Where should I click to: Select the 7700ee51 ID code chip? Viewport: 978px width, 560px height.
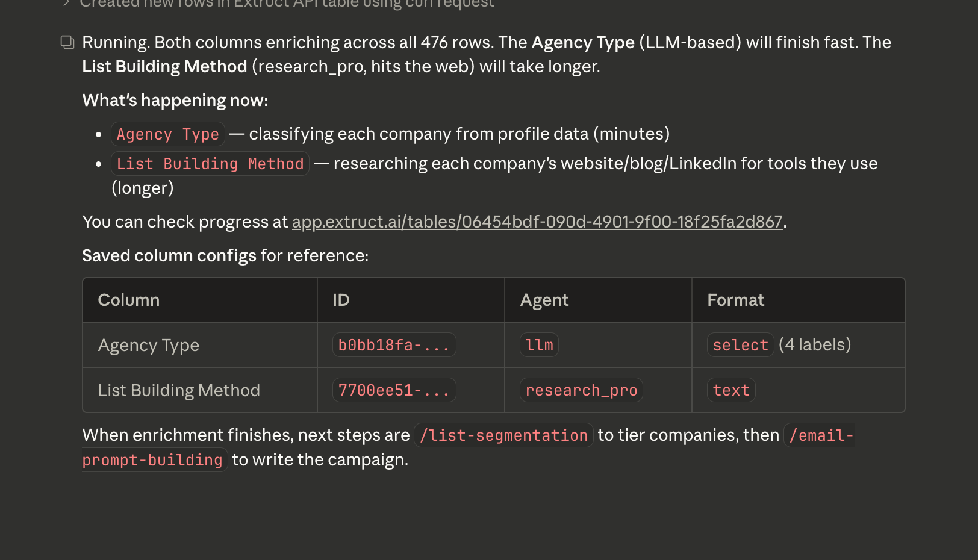pos(394,390)
